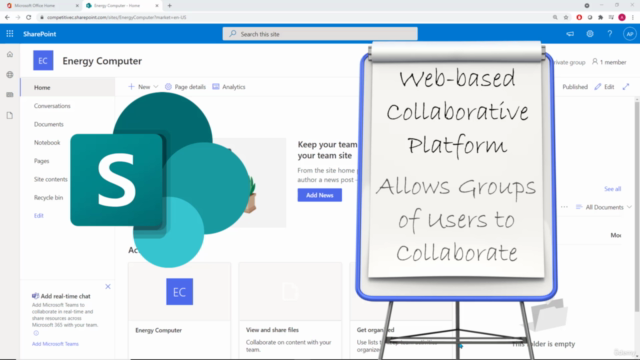Open the megaphone announcements icon
Viewport: 640px width, 360px height.
tap(570, 34)
